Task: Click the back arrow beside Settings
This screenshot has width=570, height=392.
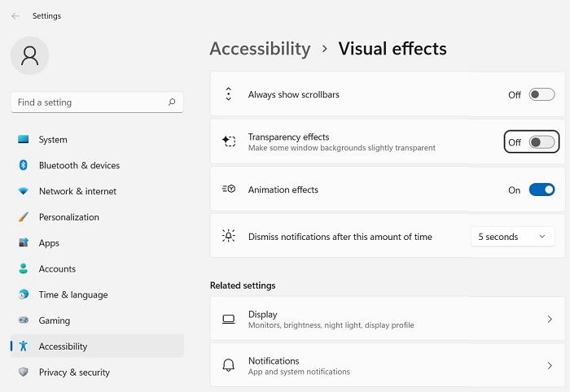Action: (15, 16)
